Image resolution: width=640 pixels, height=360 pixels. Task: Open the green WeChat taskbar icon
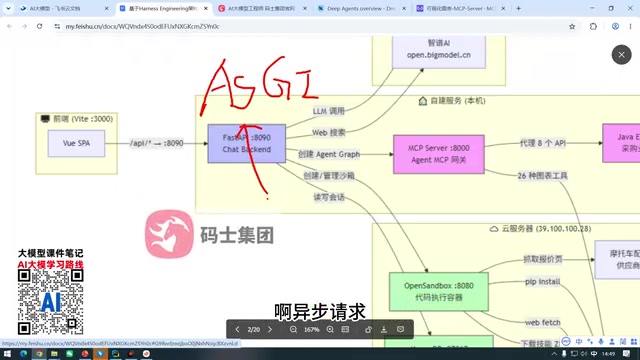point(69,354)
